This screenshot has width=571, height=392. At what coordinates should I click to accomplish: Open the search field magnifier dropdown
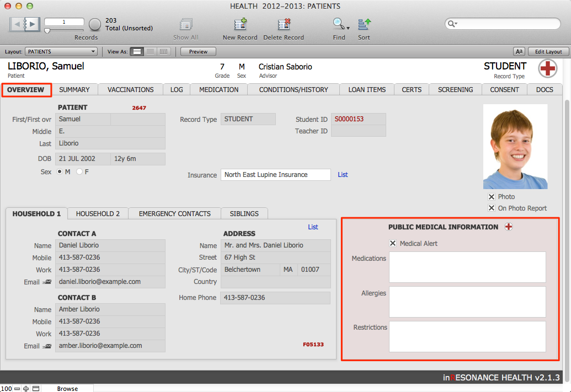pyautogui.click(x=452, y=24)
